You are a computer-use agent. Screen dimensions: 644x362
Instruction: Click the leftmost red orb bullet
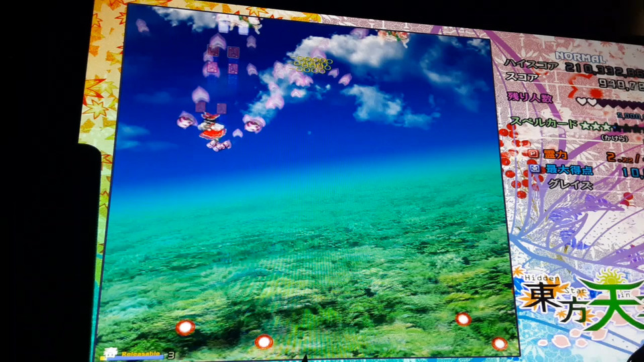click(x=185, y=328)
